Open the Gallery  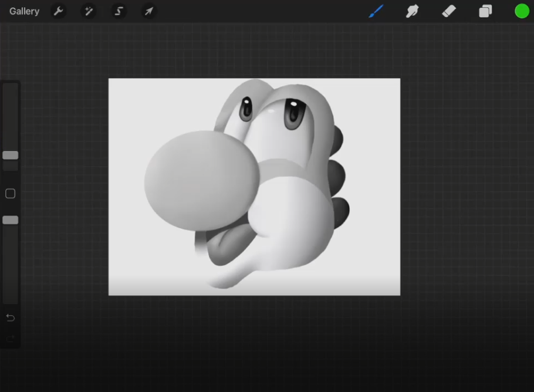point(24,11)
